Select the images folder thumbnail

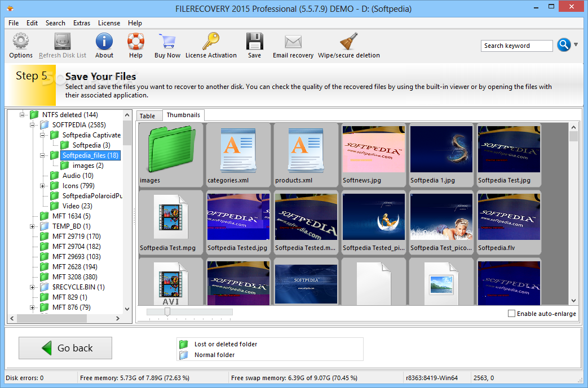click(x=171, y=155)
